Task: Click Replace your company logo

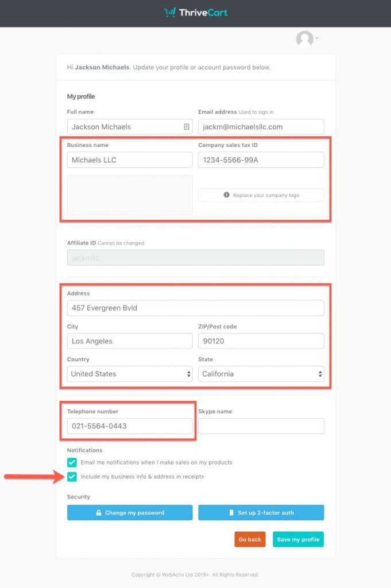Action: tap(261, 195)
